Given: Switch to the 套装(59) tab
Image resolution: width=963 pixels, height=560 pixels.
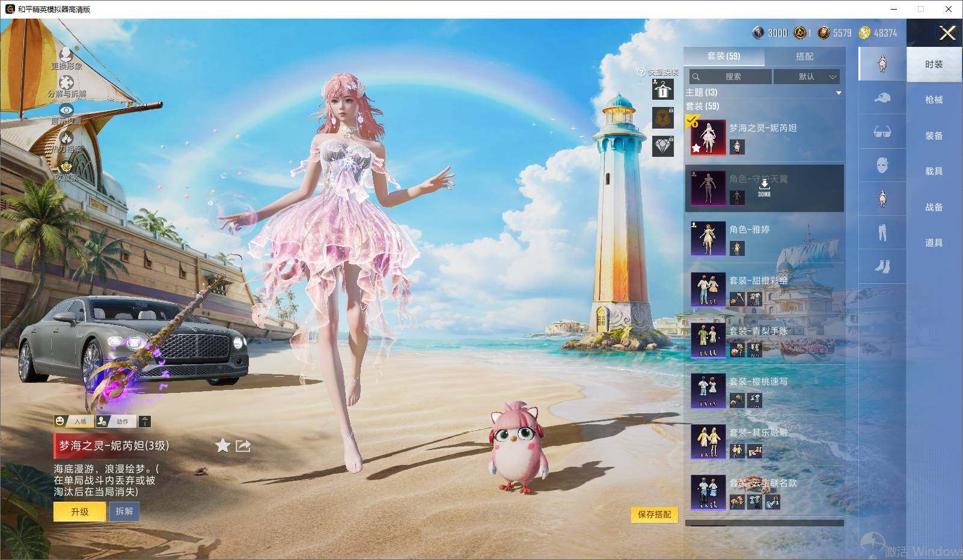Looking at the screenshot, I should 724,56.
